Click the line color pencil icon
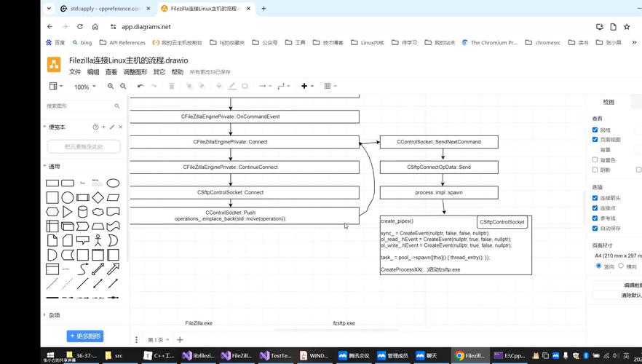The height and width of the screenshot is (364, 642). [231, 86]
